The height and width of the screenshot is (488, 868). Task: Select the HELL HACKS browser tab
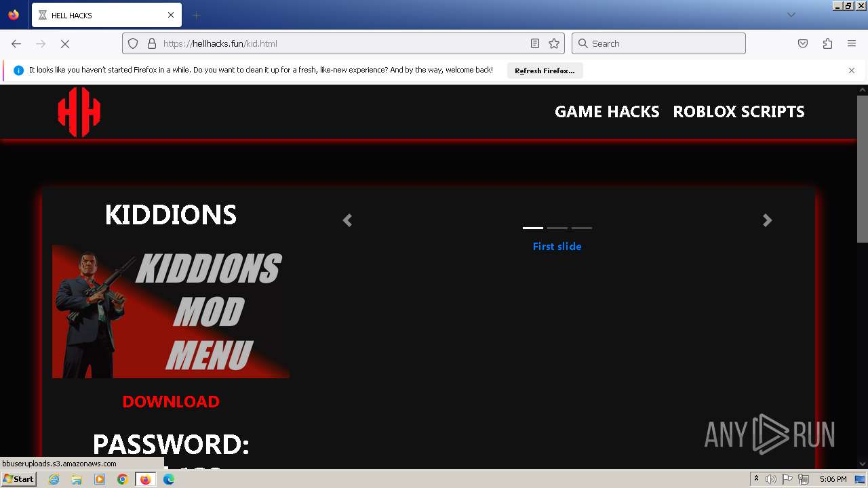coord(106,15)
